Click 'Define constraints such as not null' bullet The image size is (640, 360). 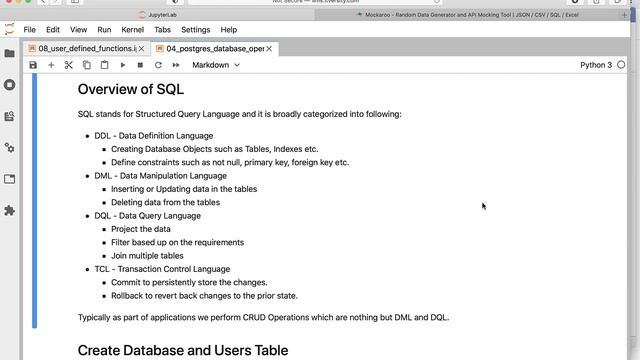[x=230, y=162]
